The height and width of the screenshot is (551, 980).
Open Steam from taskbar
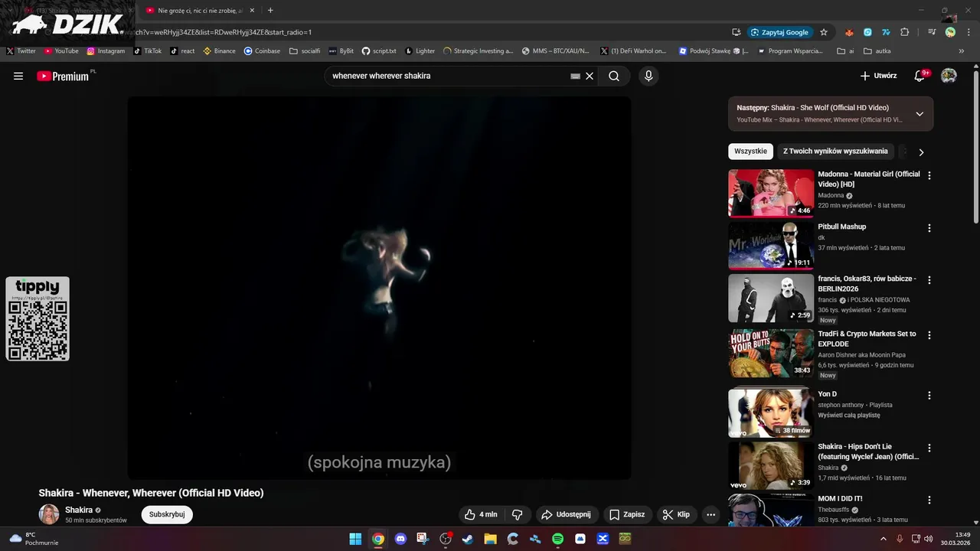coord(468,539)
